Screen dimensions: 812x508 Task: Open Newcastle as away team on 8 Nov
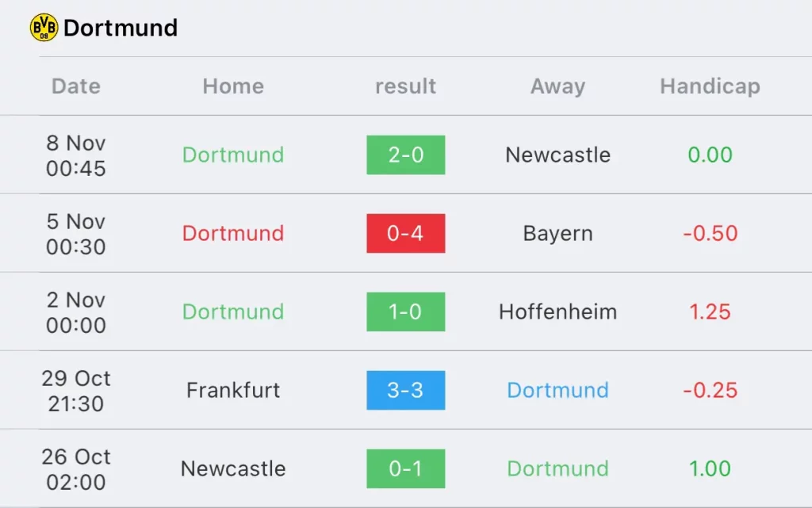click(557, 155)
